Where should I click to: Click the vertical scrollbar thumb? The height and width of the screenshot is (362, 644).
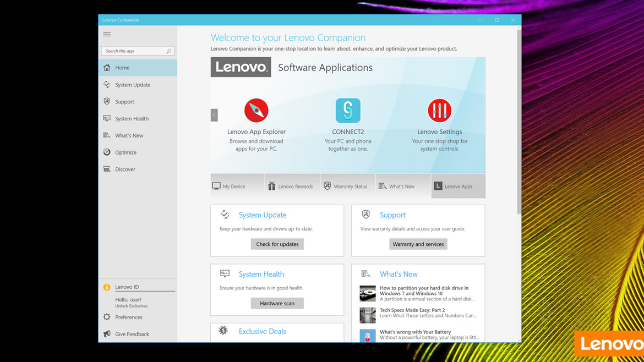click(519, 121)
